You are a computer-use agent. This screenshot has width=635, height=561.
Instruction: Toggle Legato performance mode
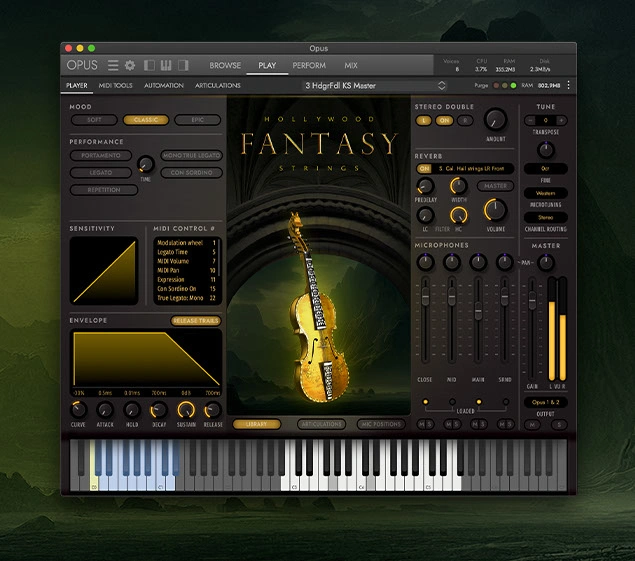(101, 173)
